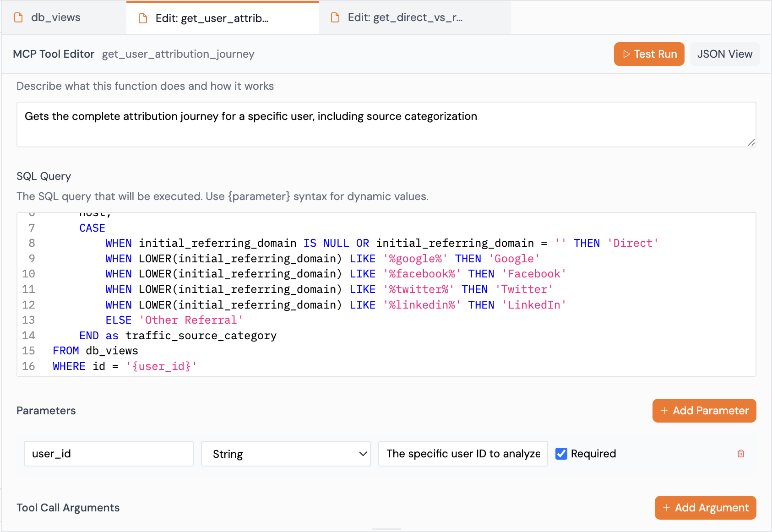Open the parameter type dropdown showing String
Viewport: 772px width, 532px height.
pyautogui.click(x=285, y=454)
